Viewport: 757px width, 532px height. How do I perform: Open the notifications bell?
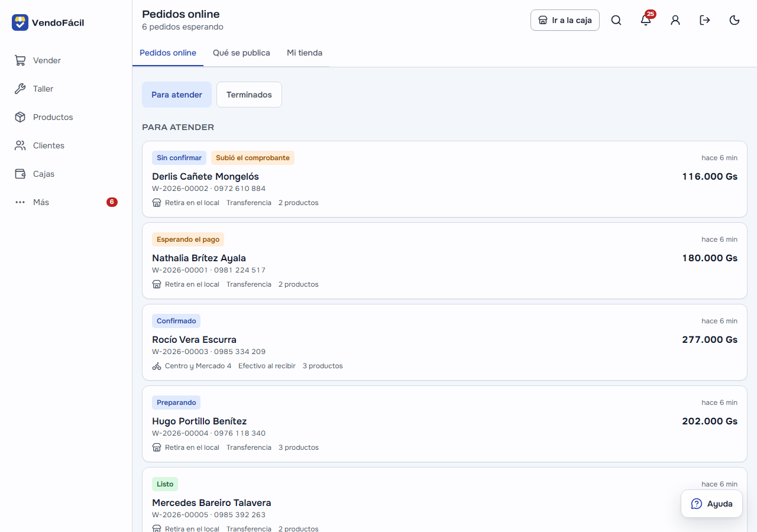(646, 20)
